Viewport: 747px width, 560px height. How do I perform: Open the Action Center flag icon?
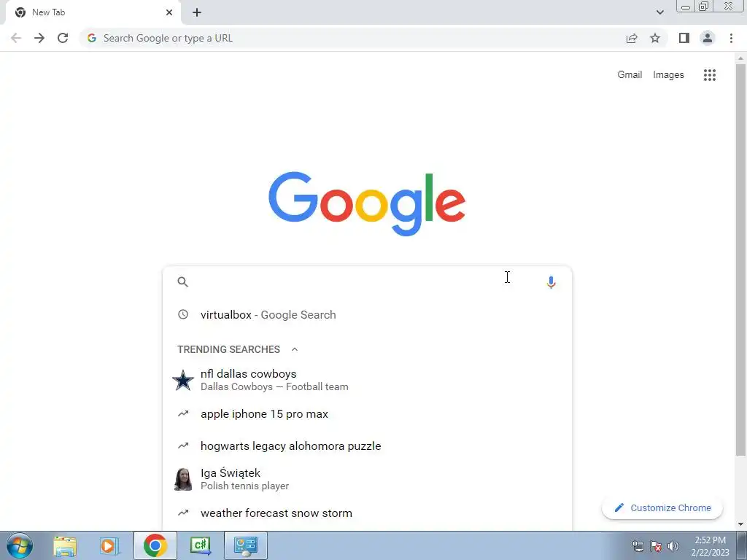pos(656,546)
